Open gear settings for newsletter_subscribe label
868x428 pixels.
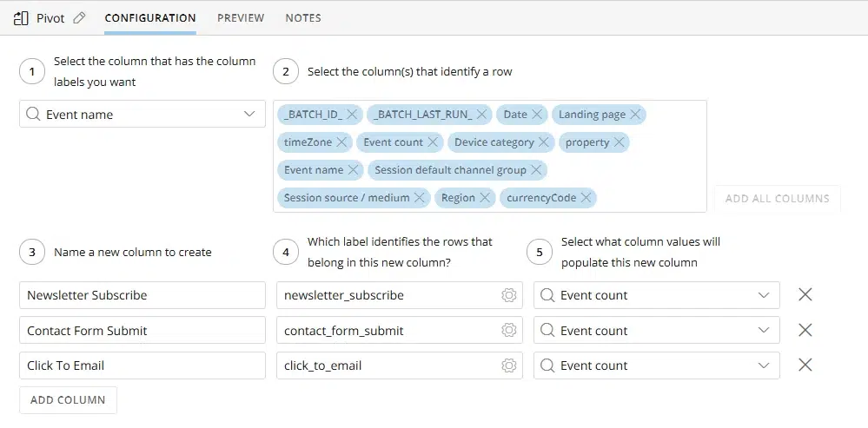pyautogui.click(x=509, y=295)
